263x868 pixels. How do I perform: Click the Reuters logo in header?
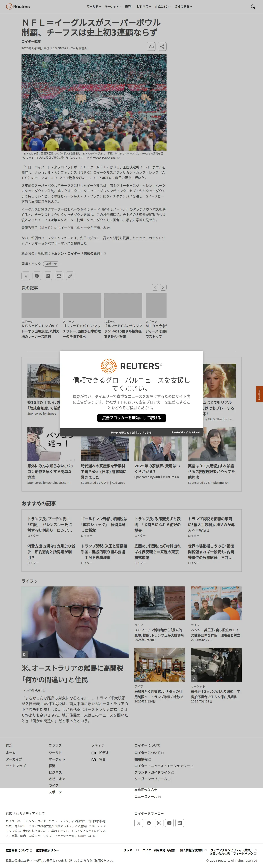tap(18, 6)
